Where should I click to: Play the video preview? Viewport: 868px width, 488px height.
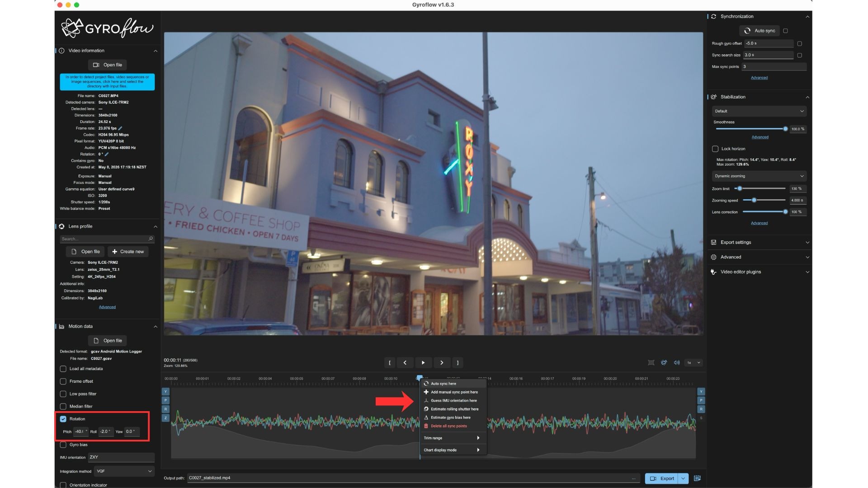(423, 362)
